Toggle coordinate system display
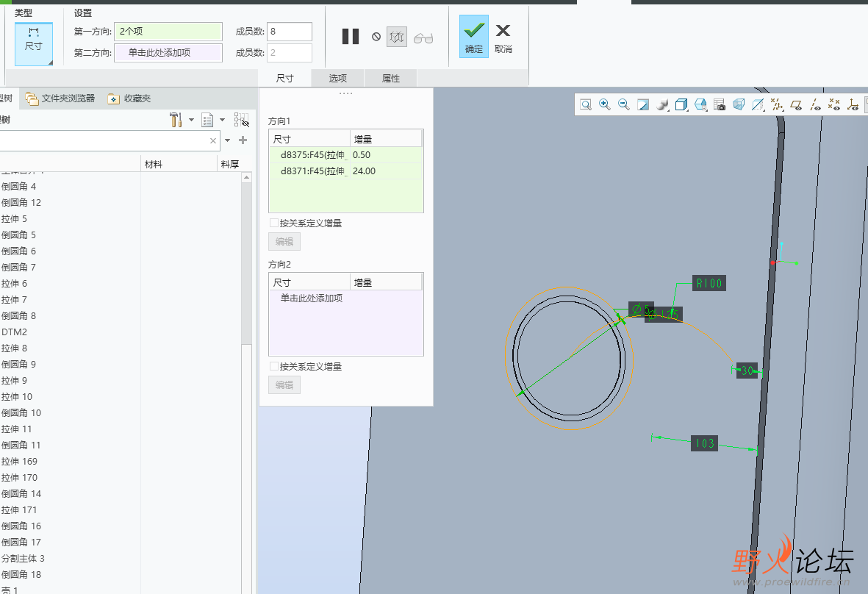The width and height of the screenshot is (868, 594). click(853, 104)
